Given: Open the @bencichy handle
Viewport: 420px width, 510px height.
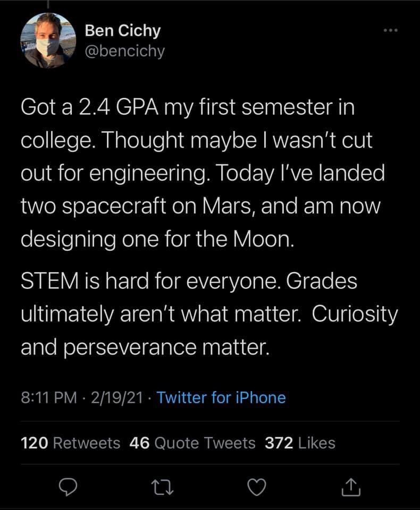Looking at the screenshot, I should [x=125, y=51].
